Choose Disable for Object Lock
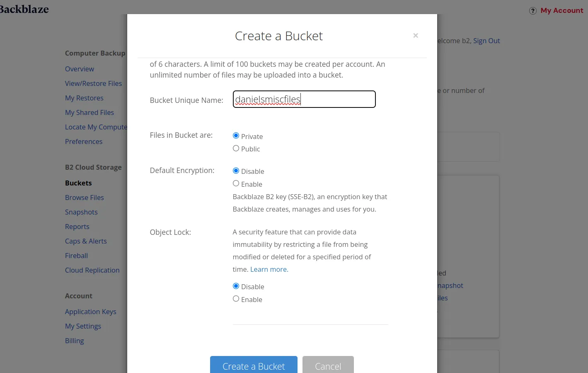This screenshot has width=588, height=373. point(236,286)
